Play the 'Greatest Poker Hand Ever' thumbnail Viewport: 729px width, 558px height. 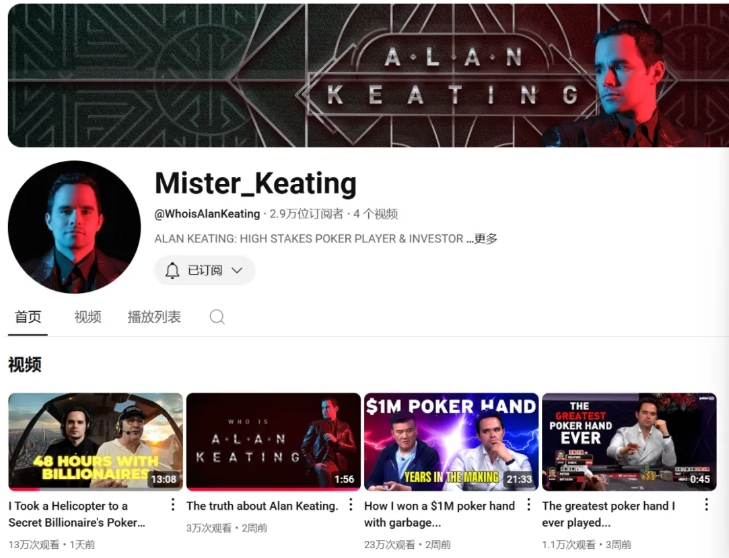629,442
